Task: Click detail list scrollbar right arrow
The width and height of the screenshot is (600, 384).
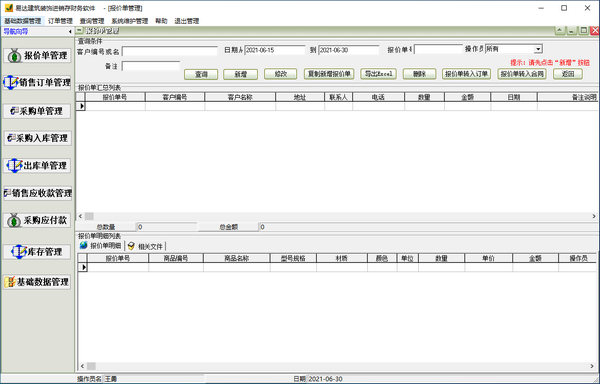Action: pos(592,366)
